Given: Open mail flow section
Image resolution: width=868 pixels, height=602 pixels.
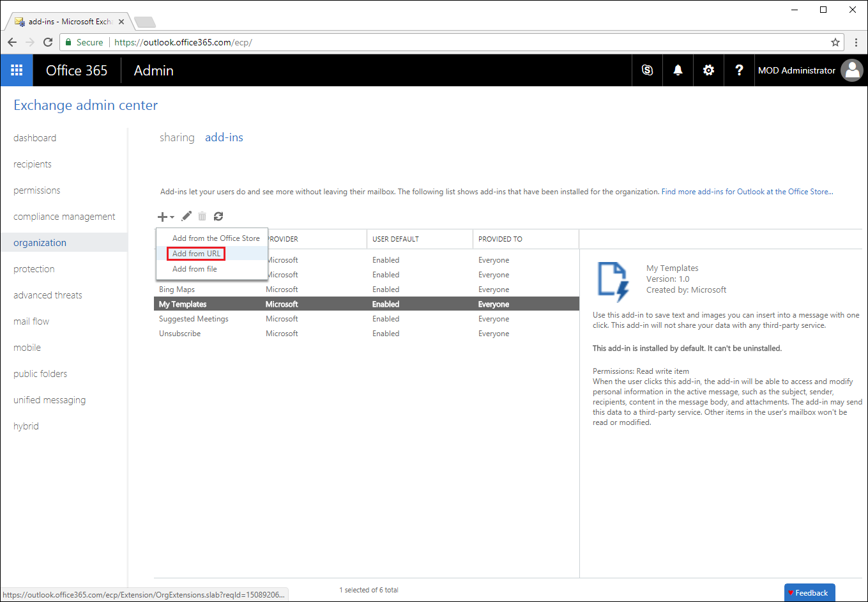Looking at the screenshot, I should pyautogui.click(x=31, y=321).
